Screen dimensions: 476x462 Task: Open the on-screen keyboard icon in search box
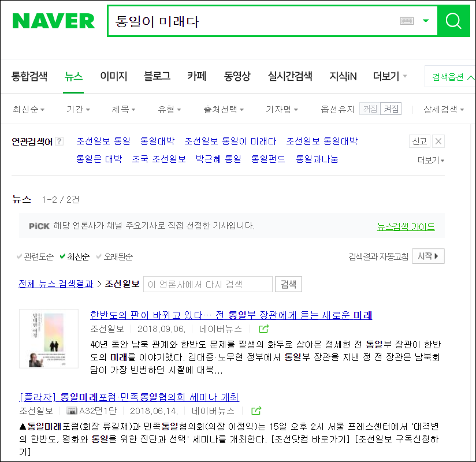point(407,21)
